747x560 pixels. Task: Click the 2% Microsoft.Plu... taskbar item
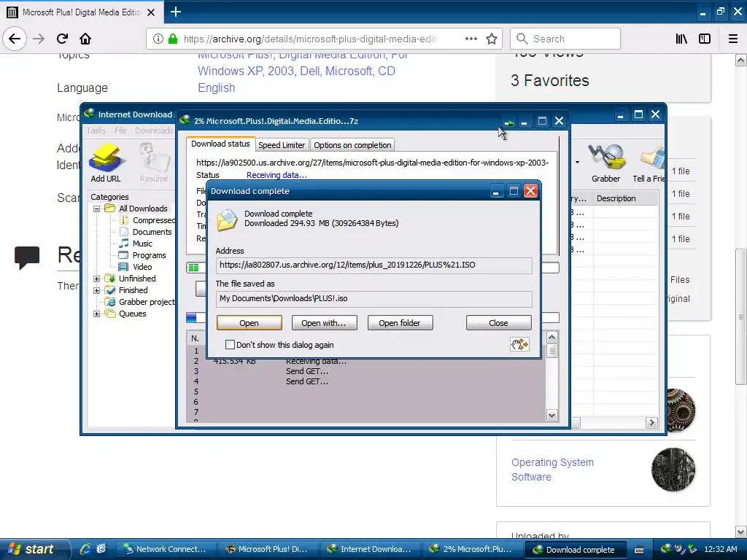click(x=471, y=550)
